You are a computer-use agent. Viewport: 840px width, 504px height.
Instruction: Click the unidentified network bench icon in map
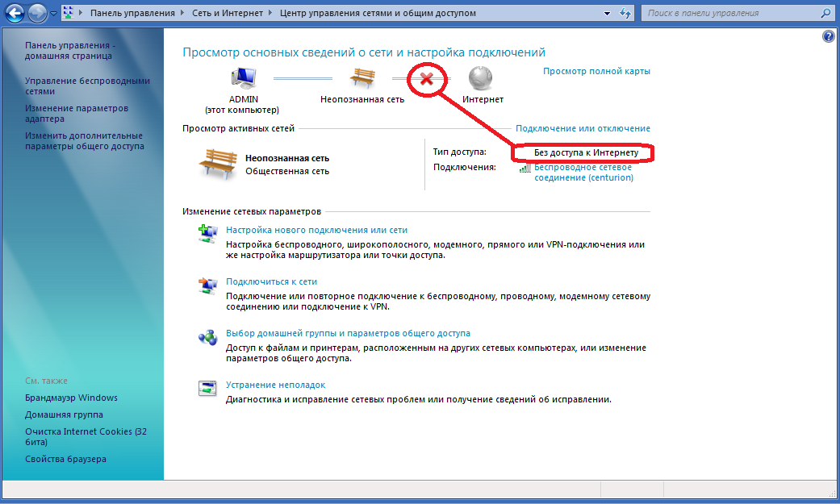(362, 79)
